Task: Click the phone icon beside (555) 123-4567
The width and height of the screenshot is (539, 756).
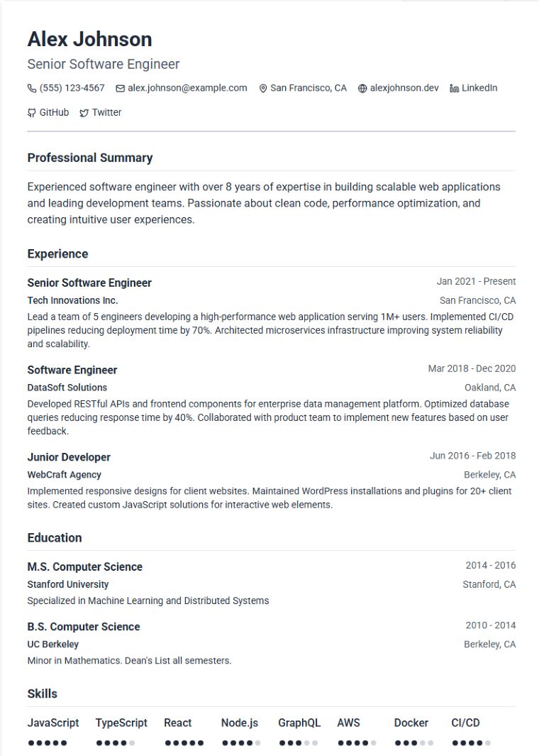Action: [32, 89]
